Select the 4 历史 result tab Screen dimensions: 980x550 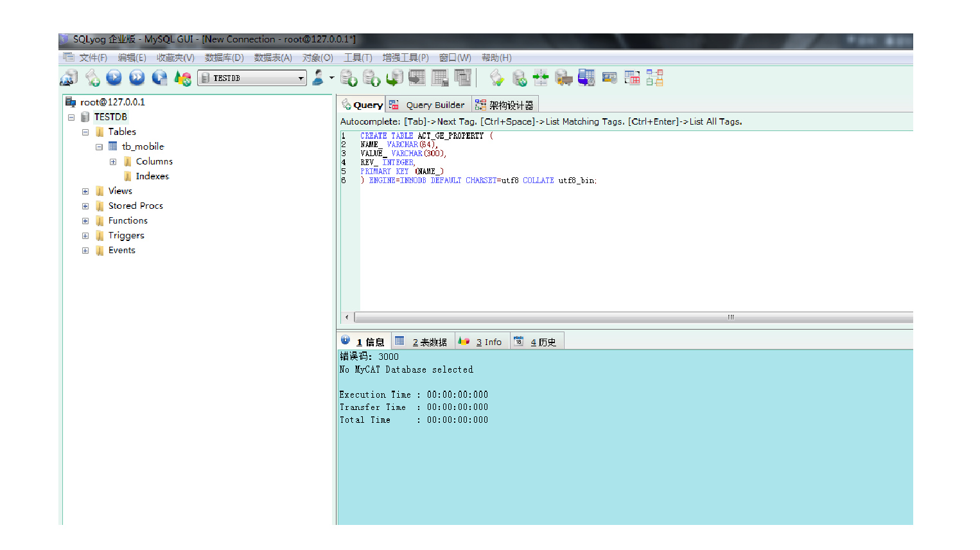point(537,342)
